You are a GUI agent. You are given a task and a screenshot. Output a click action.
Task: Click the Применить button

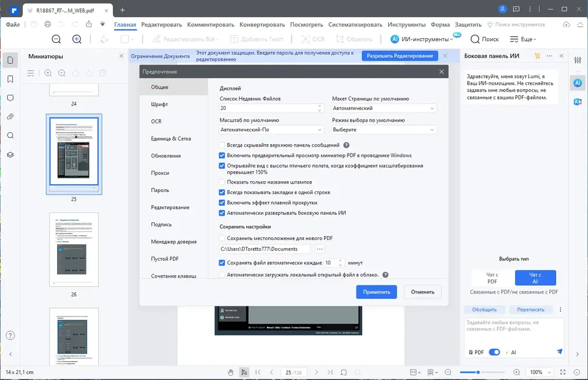(x=376, y=292)
